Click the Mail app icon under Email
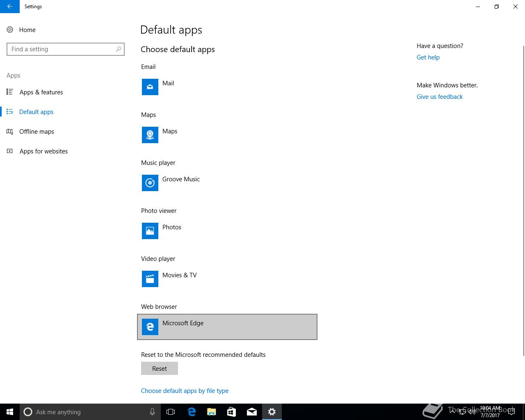Screen dimensions: 525x420 (x=150, y=87)
